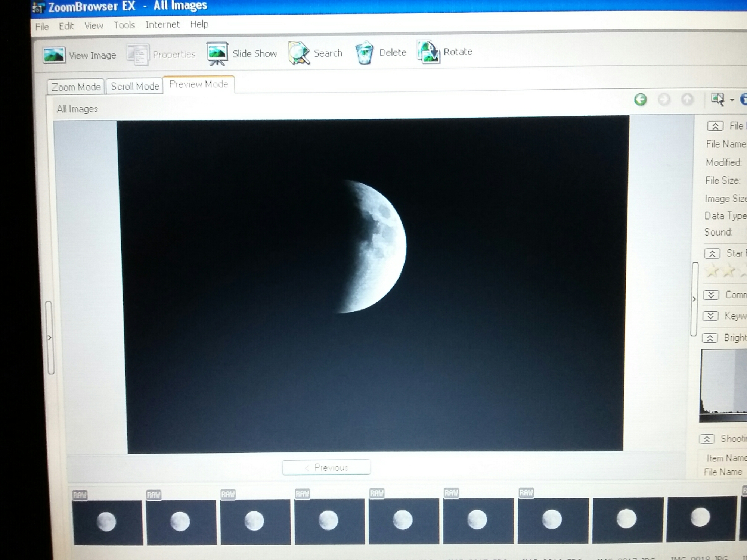
Task: Click the blue info icon
Action: 743,99
